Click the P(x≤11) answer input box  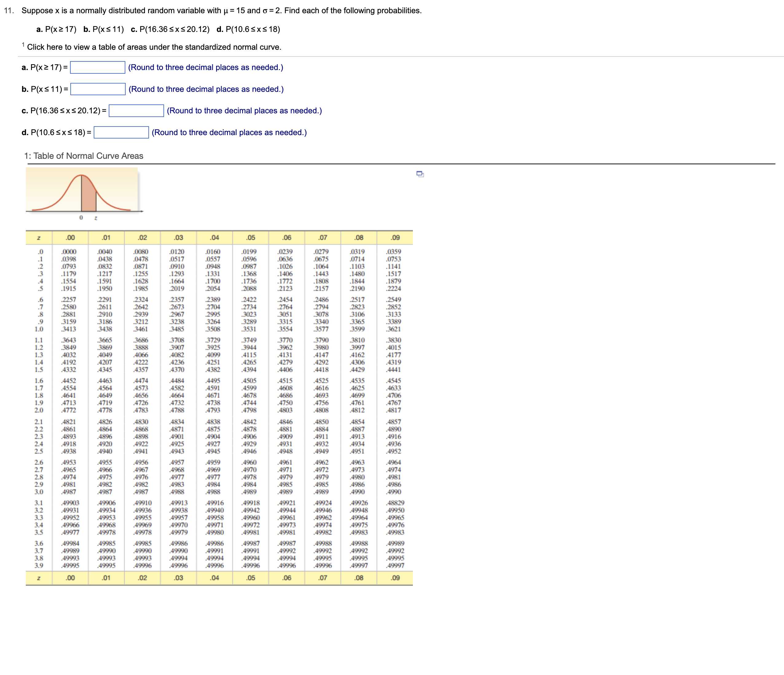(98, 89)
